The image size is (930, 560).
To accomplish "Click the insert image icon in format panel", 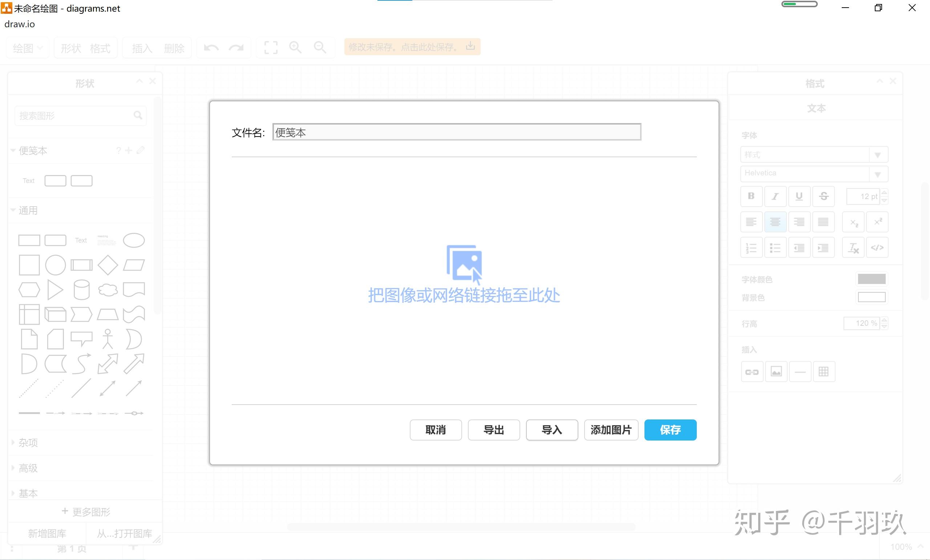I will tap(776, 372).
